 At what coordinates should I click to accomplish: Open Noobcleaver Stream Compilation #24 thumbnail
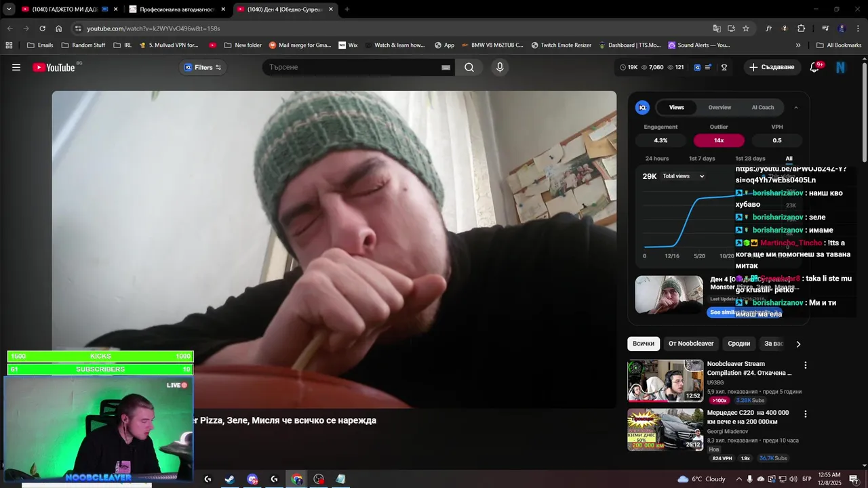[665, 381]
